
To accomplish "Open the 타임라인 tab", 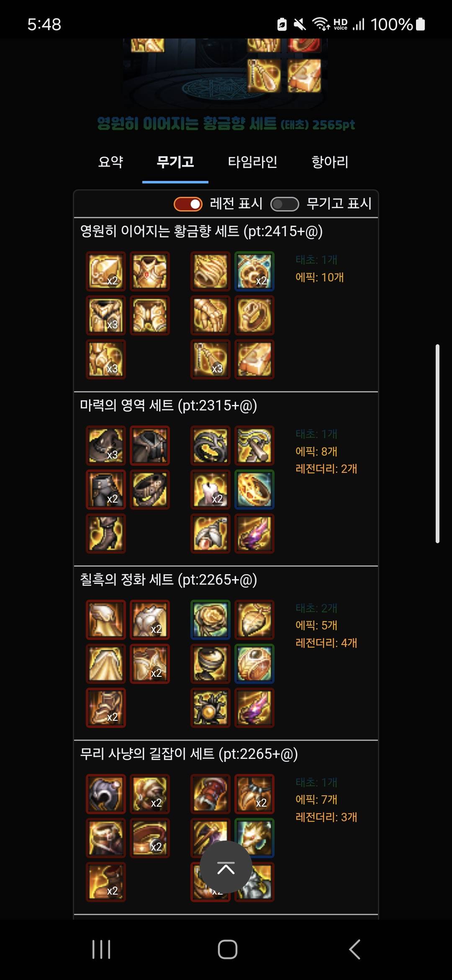I will point(252,162).
